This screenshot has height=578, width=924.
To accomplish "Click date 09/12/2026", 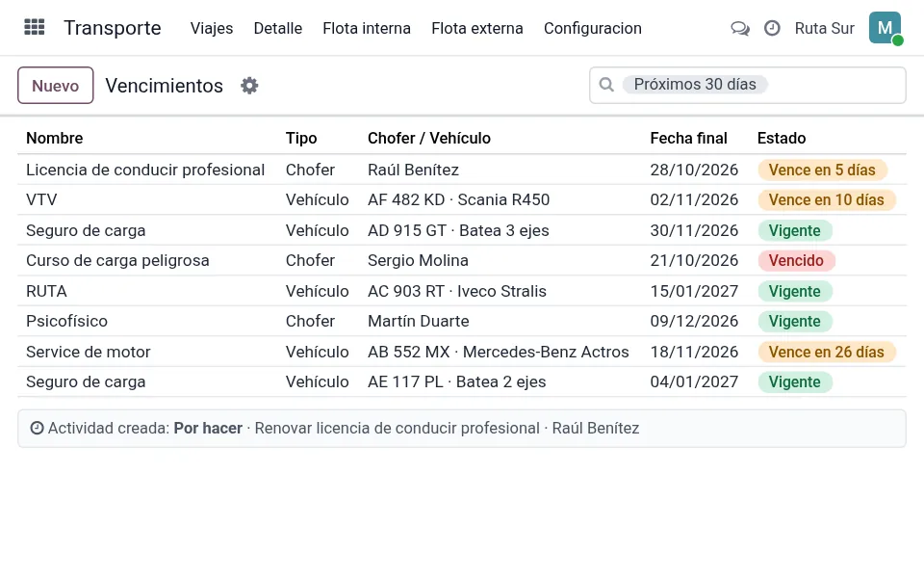I will [694, 322].
